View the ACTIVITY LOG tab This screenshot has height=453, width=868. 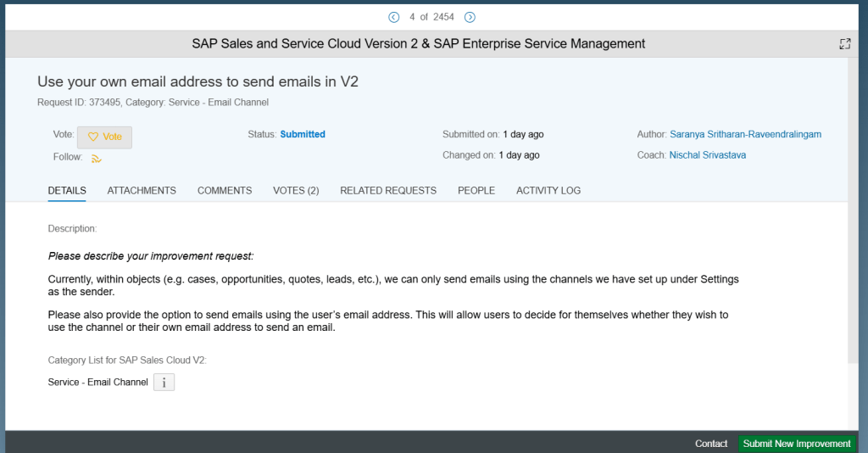click(x=548, y=191)
